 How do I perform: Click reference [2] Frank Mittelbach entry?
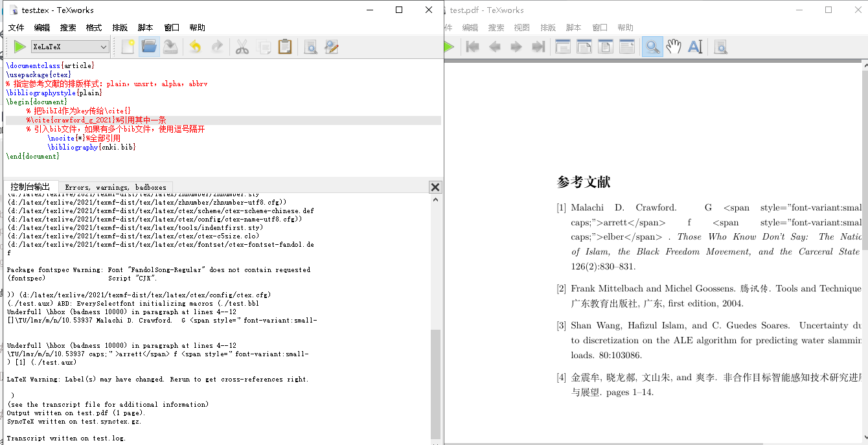[x=709, y=296]
